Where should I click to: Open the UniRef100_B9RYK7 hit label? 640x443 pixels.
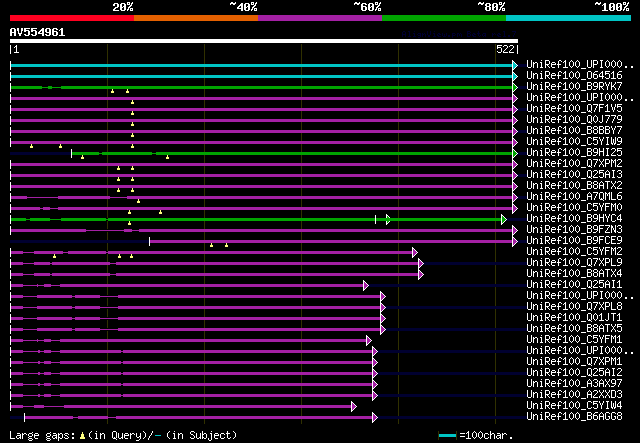point(574,87)
